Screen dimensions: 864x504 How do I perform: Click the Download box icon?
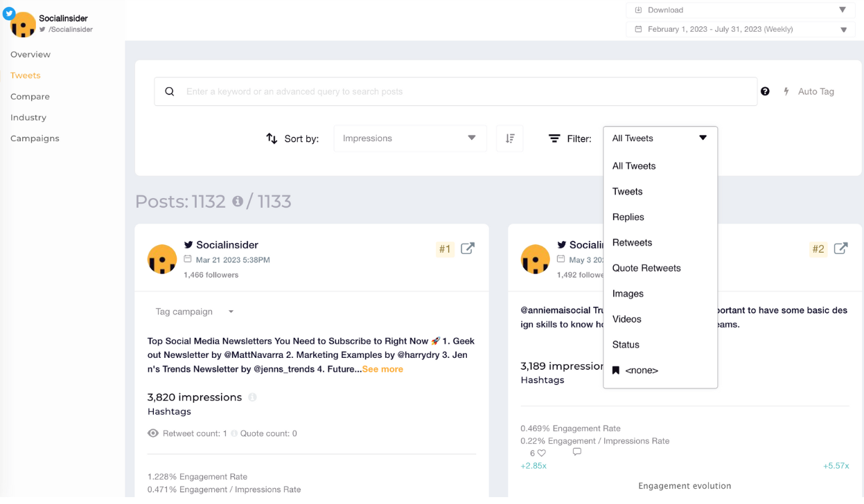pos(638,10)
